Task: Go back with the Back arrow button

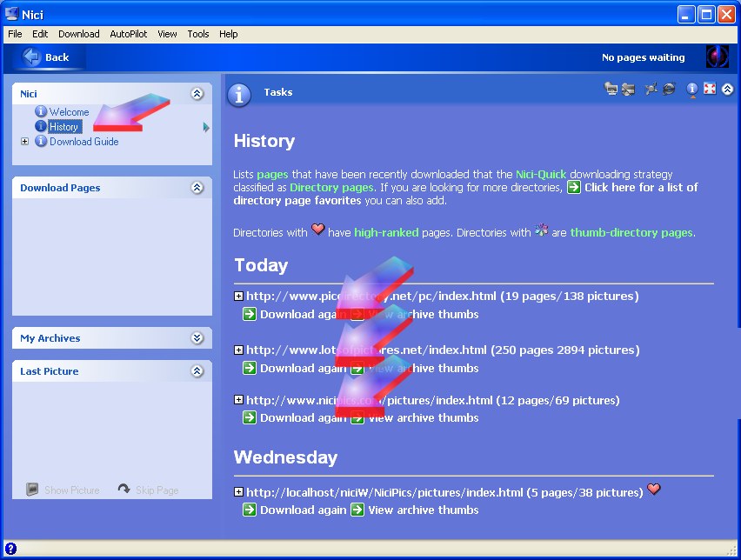Action: [x=46, y=57]
